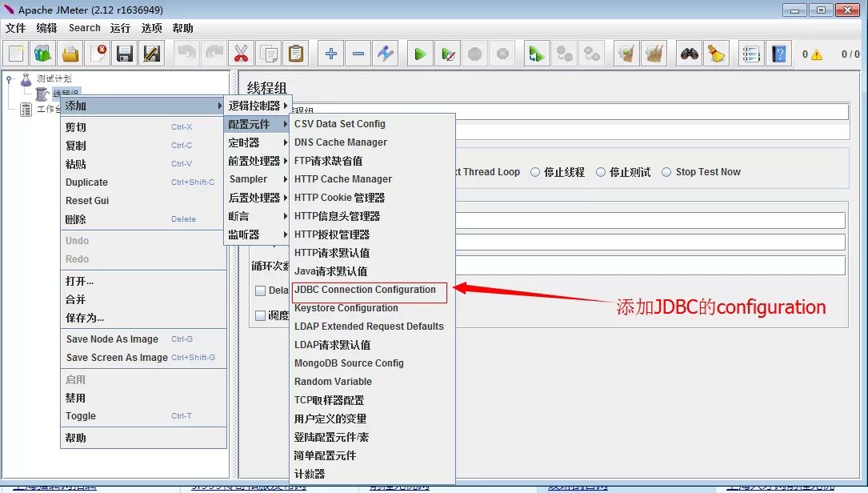868x493 pixels.
Task: Expand the 监听器 submenu
Action: click(256, 234)
